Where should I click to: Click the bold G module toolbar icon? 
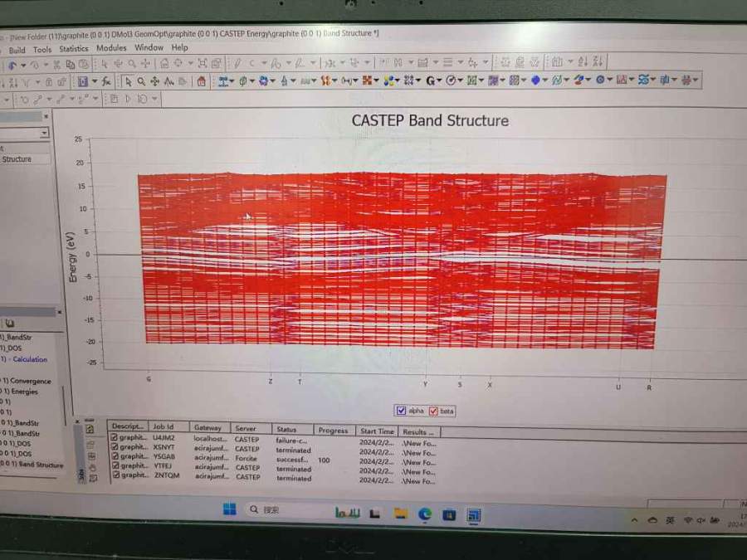(430, 80)
